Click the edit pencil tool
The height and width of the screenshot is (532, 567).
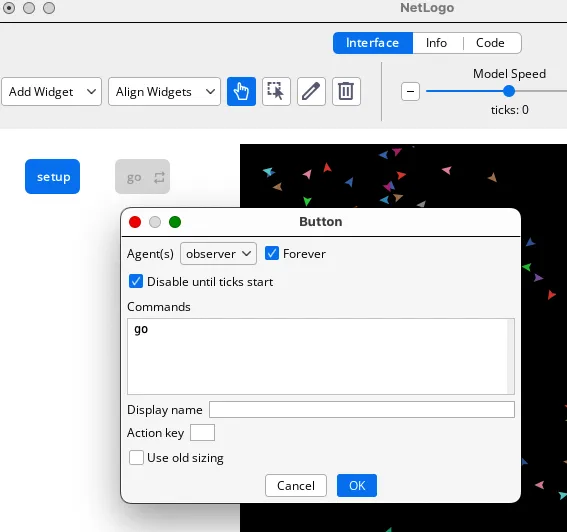311,91
